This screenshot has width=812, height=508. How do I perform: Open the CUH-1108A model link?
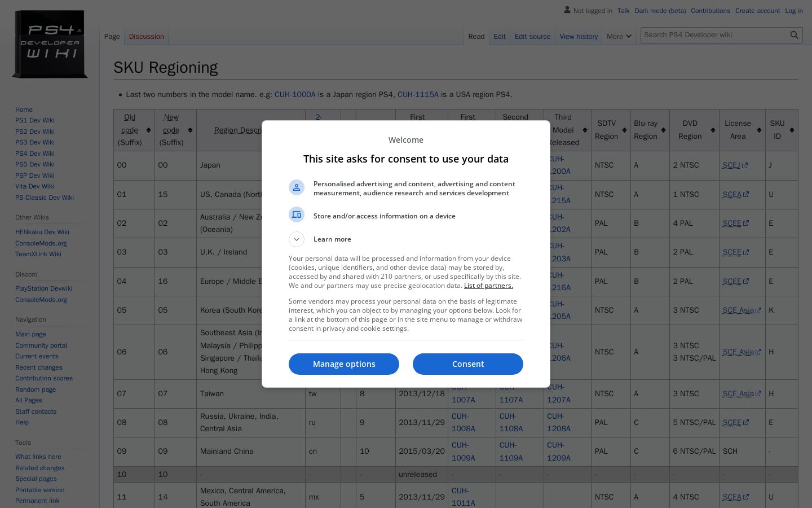pos(511,422)
